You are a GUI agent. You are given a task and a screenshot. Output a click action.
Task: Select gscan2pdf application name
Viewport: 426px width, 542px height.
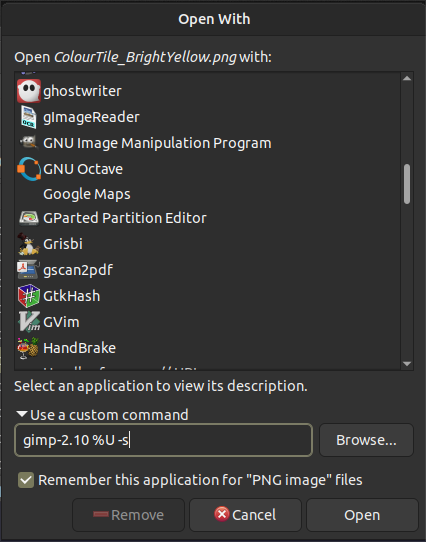[78, 270]
